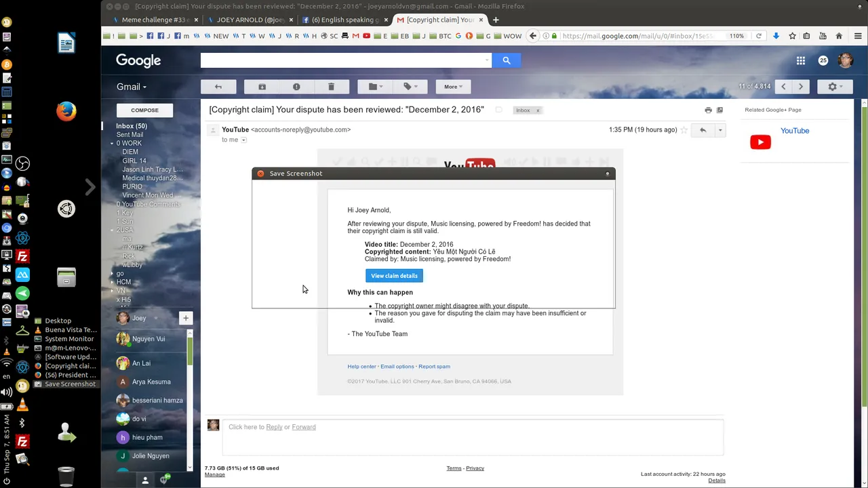Click the Forward link in reply box

pyautogui.click(x=304, y=427)
